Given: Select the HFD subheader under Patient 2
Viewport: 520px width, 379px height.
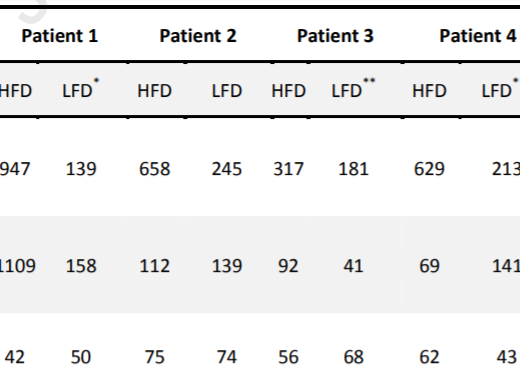Looking at the screenshot, I should click(x=155, y=91).
